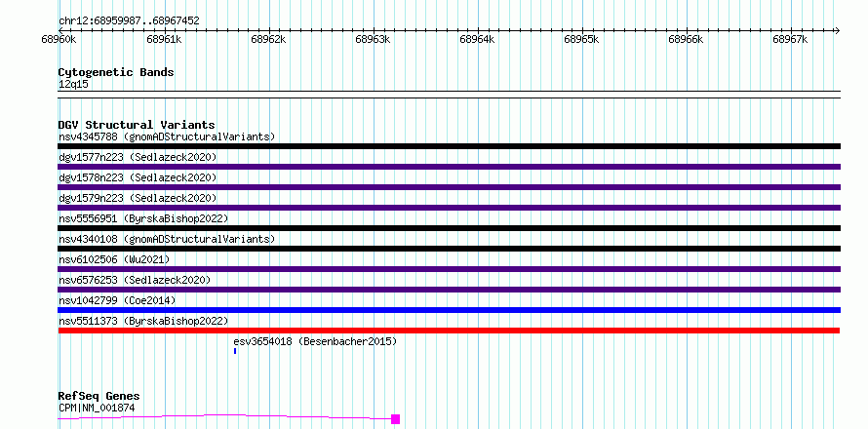
Task: Open the nsv5556951 ByrskaBishop2022 label
Action: [143, 218]
